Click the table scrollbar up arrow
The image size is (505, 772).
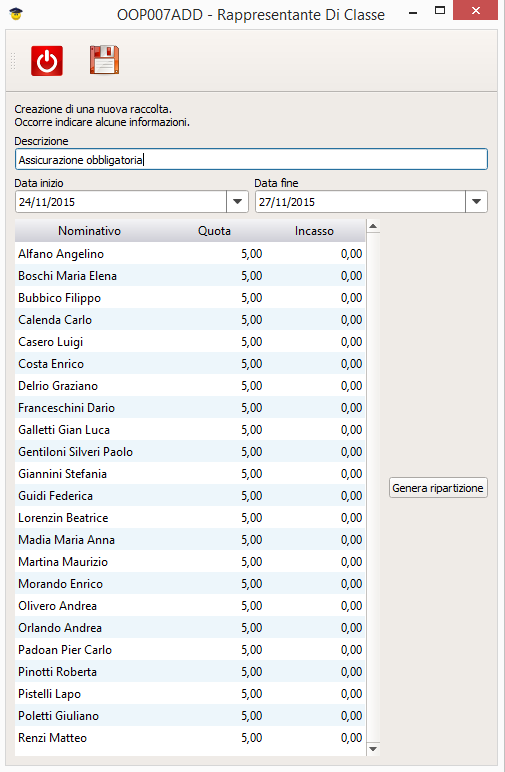point(373,226)
